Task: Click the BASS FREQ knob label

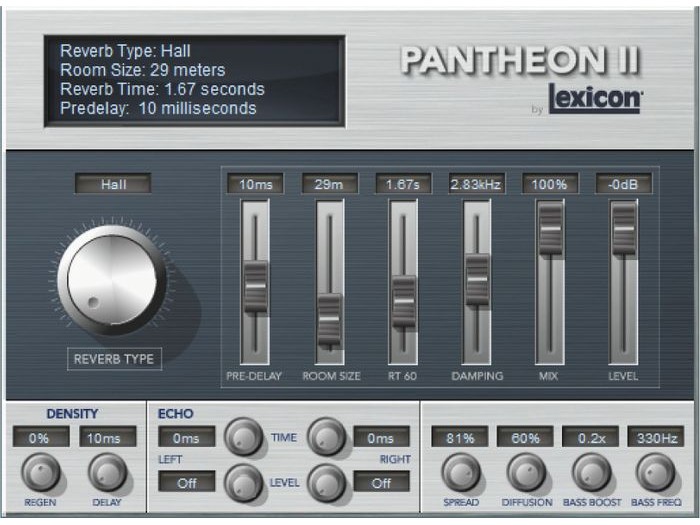Action: (x=656, y=502)
